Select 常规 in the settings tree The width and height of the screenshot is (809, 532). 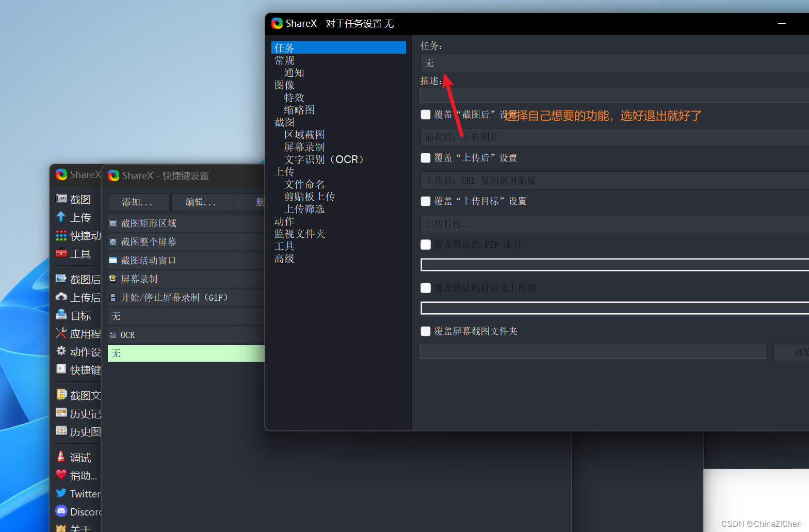(x=284, y=60)
